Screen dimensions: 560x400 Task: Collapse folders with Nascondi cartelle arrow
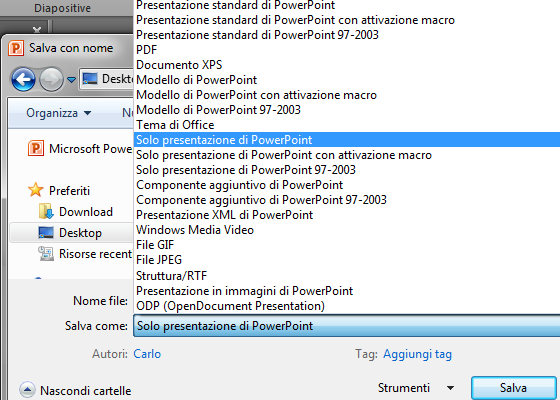27,390
